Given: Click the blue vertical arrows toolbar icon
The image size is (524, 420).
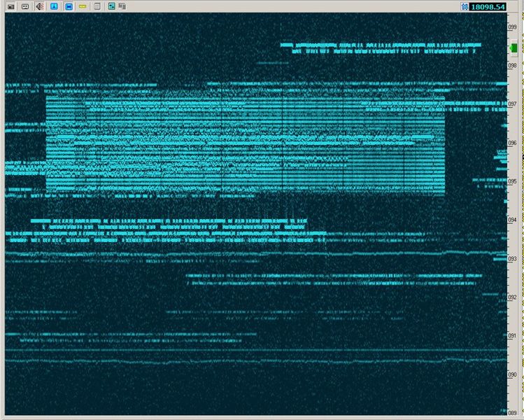Looking at the screenshot, I should pyautogui.click(x=54, y=6).
